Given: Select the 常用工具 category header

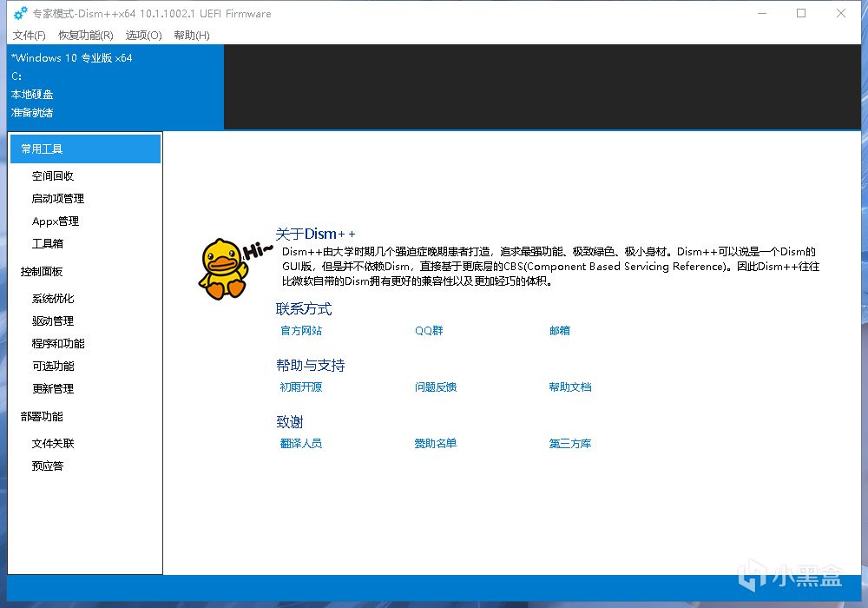Looking at the screenshot, I should [85, 149].
